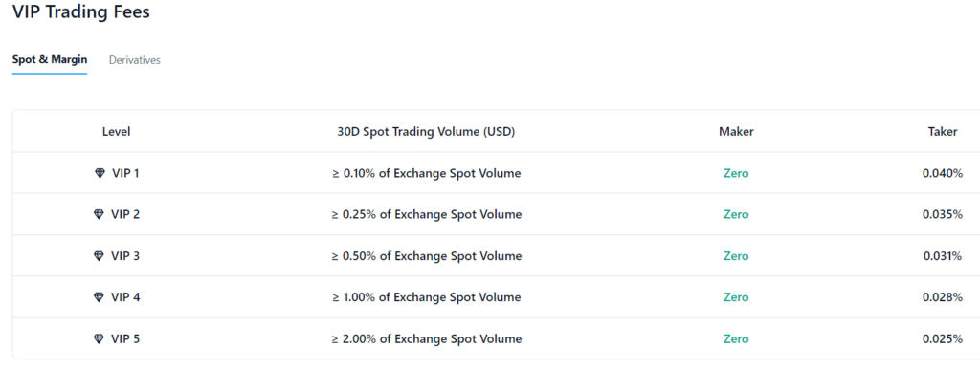This screenshot has width=980, height=370.
Task: Select the Spot & Margin tab
Action: (50, 60)
